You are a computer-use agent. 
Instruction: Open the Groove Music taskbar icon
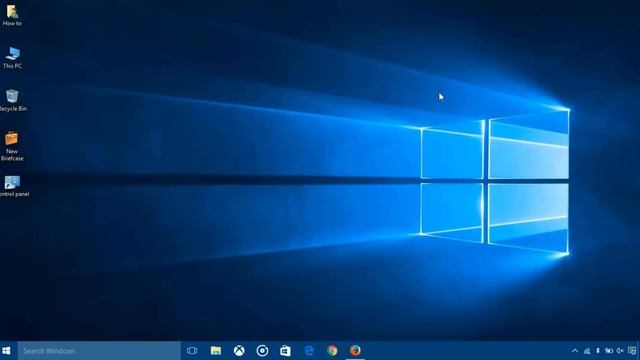(262, 351)
